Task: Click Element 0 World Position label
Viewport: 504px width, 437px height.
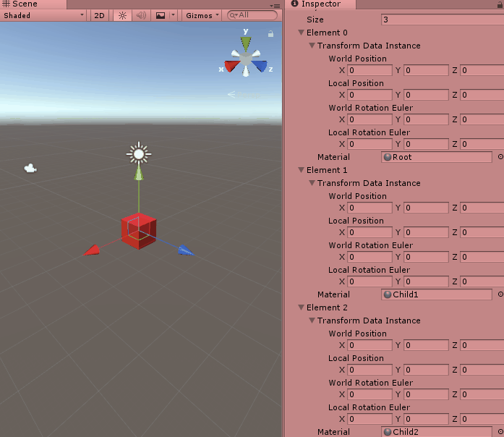Action: pos(357,59)
